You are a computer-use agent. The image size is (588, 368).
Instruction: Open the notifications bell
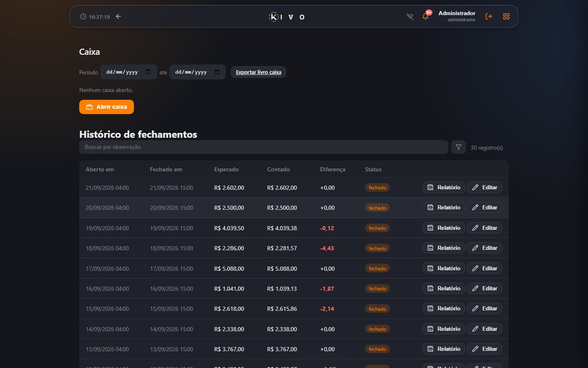tap(425, 16)
